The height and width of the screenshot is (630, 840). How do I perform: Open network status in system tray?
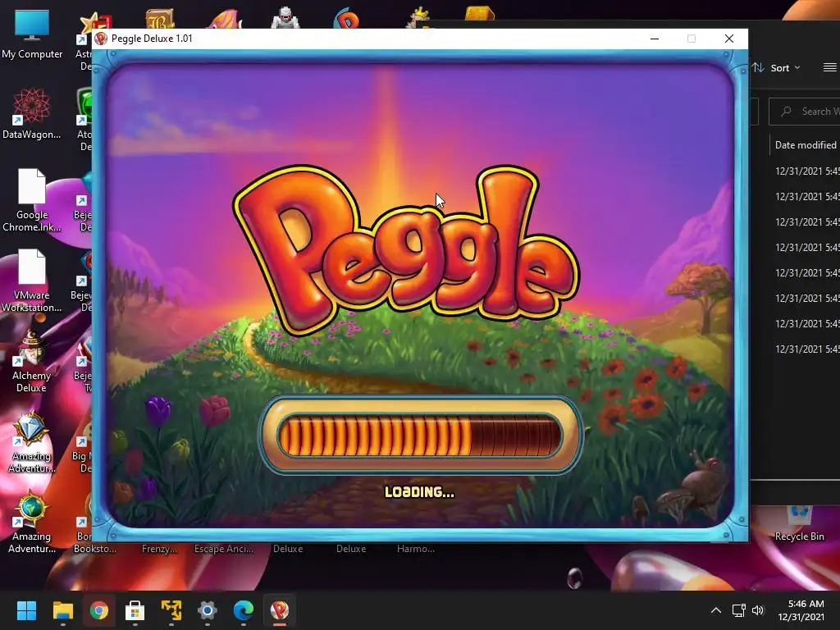[x=739, y=610]
